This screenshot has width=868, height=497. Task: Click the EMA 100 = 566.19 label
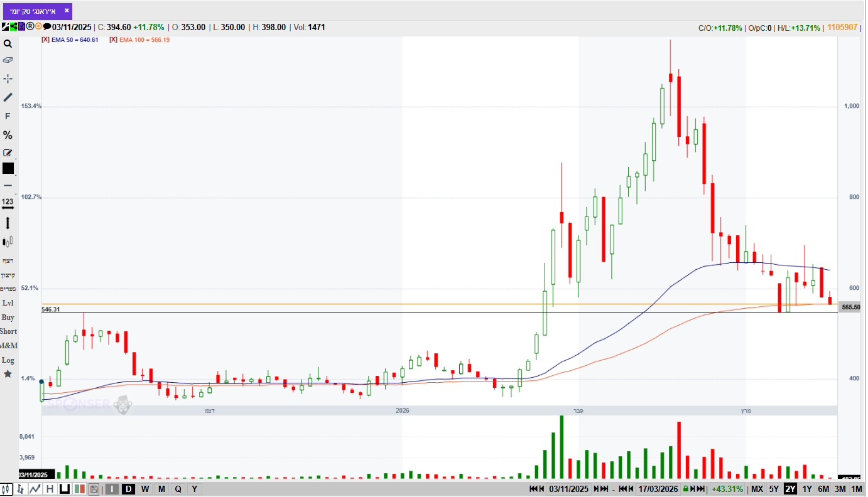click(144, 40)
